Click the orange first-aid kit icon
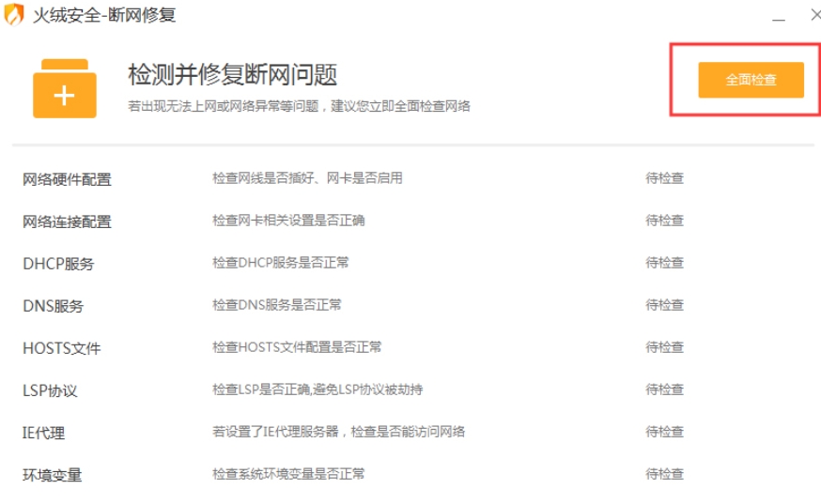The height and width of the screenshot is (504, 821). click(x=65, y=88)
